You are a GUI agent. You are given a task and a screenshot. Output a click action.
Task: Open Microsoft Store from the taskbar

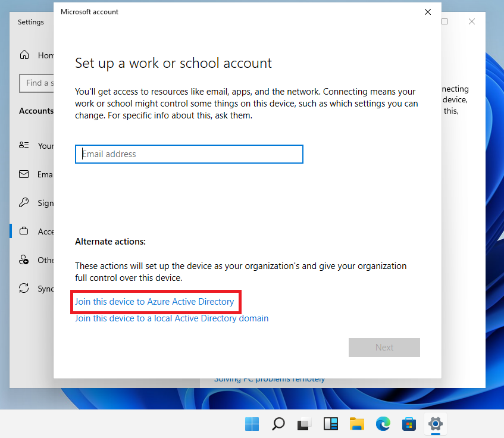[409, 424]
